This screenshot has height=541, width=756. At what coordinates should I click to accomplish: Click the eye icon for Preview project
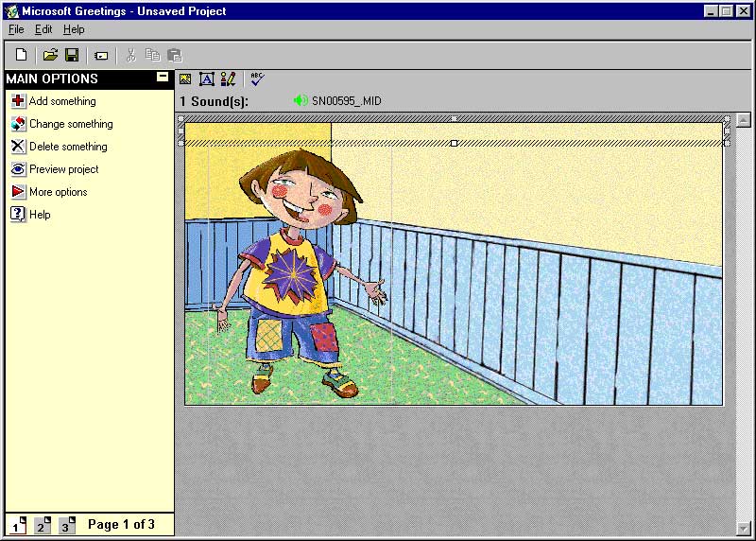(x=18, y=169)
